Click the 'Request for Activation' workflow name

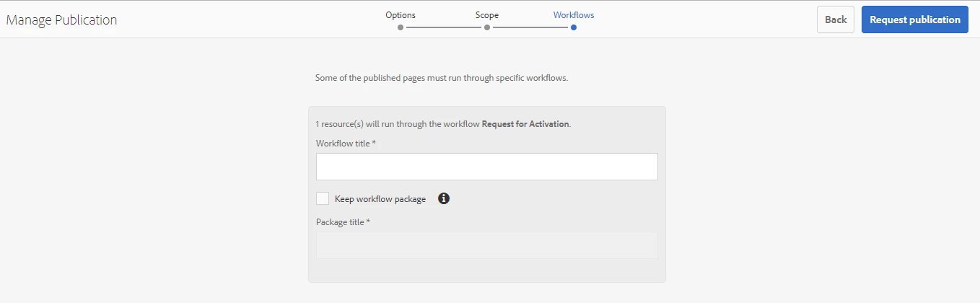[525, 124]
